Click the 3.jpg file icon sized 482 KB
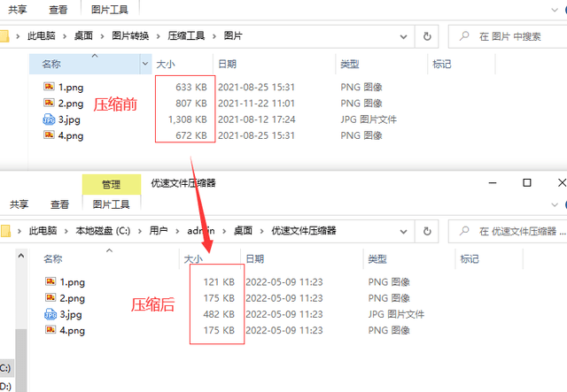567x392 pixels. [50, 314]
